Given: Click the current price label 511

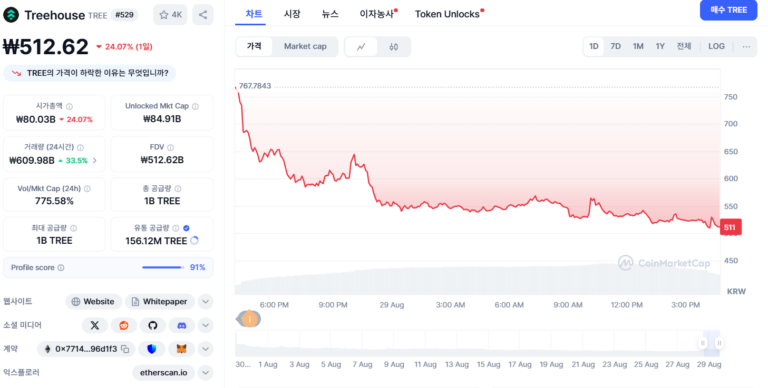Looking at the screenshot, I should [x=731, y=227].
